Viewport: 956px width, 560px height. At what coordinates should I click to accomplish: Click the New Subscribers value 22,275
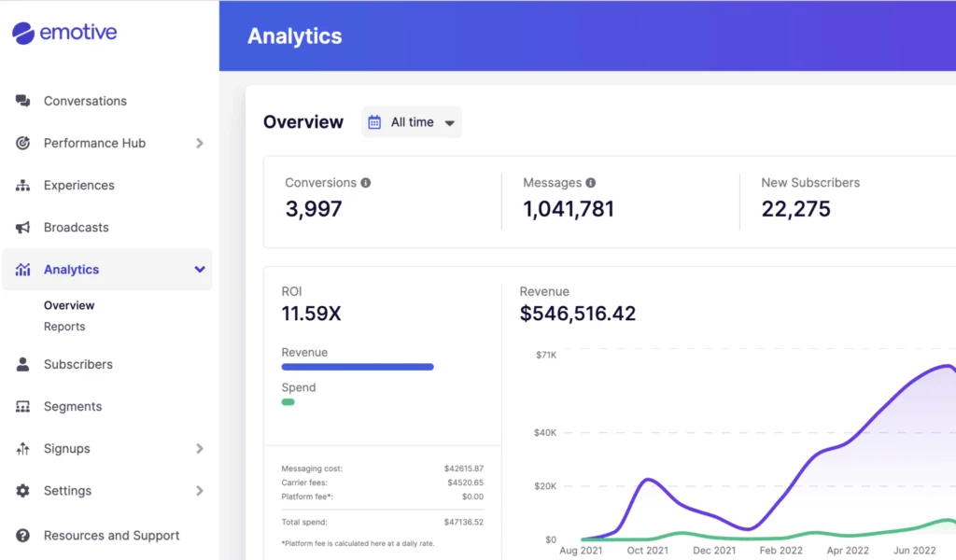tap(795, 209)
